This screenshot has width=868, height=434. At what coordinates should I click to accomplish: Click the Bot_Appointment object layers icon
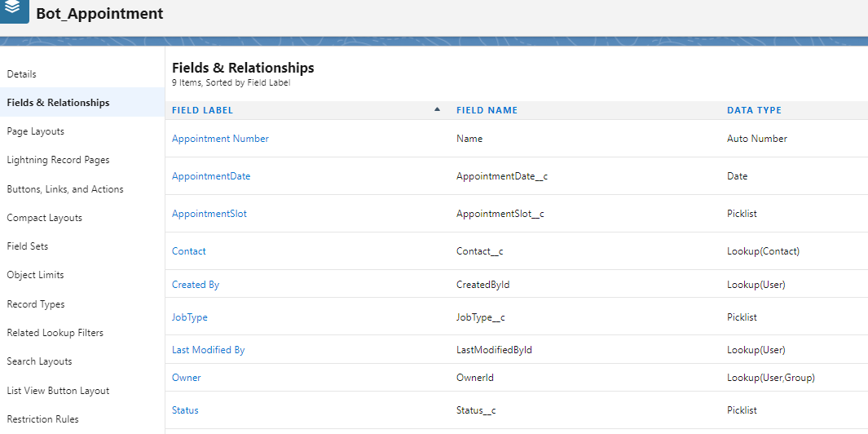point(15,11)
